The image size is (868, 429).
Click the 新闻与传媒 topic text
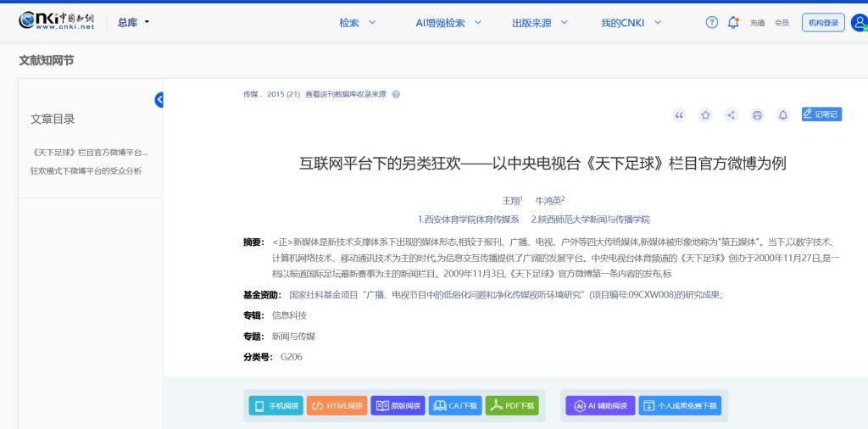(293, 337)
